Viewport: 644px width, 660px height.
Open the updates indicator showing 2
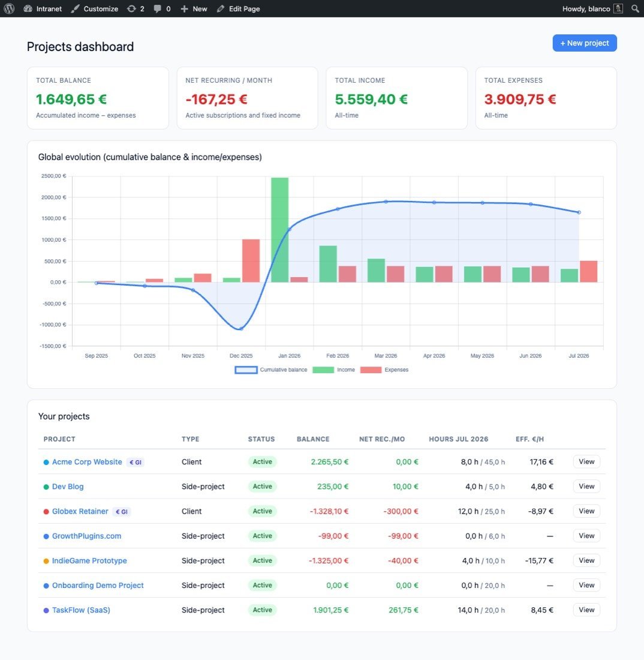(136, 8)
